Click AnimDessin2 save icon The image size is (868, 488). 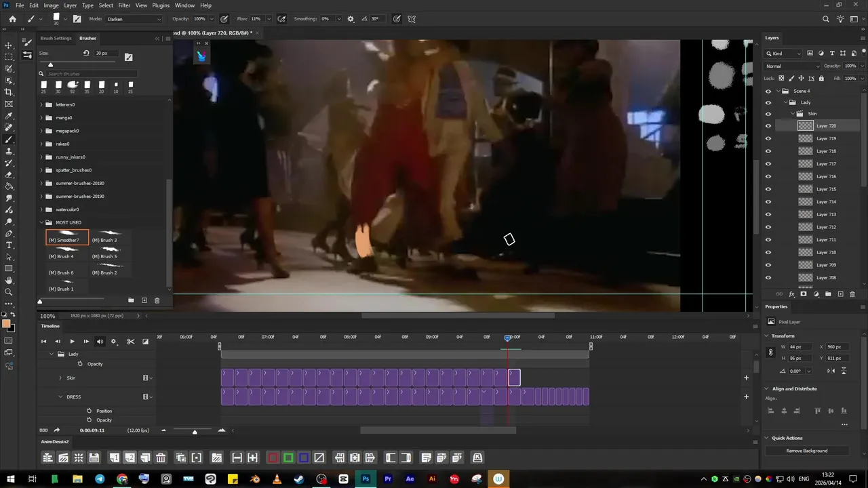click(x=94, y=458)
